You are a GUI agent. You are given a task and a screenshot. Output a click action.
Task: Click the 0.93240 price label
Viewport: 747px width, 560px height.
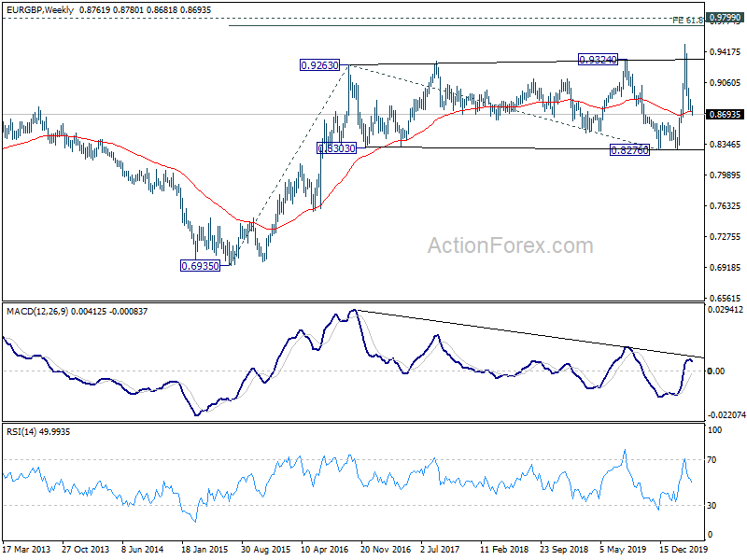(598, 60)
